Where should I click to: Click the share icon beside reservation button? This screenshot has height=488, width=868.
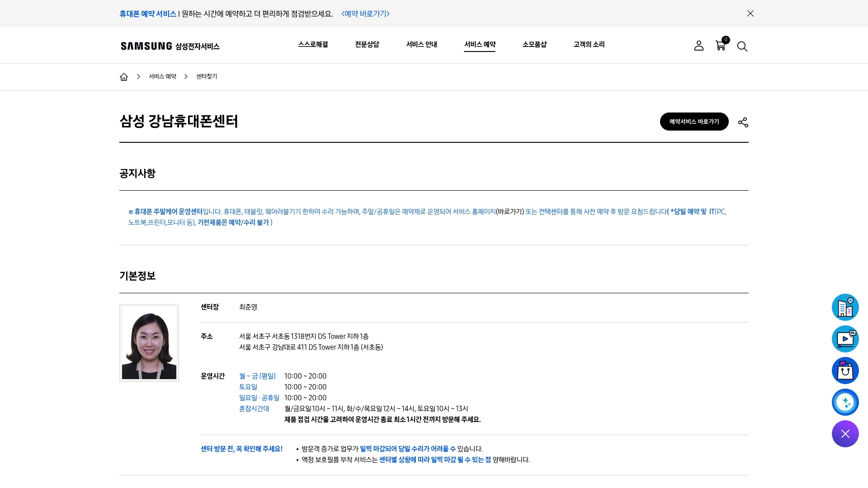point(743,122)
